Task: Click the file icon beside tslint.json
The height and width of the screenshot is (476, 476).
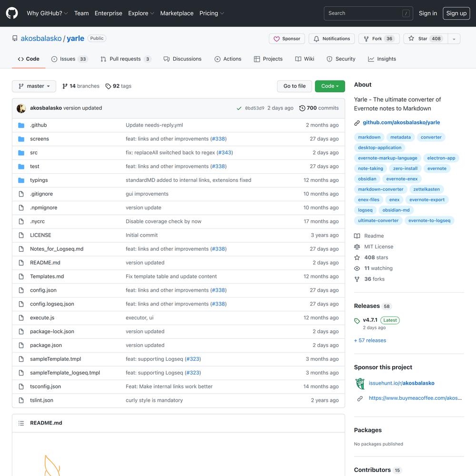Action: (21, 400)
